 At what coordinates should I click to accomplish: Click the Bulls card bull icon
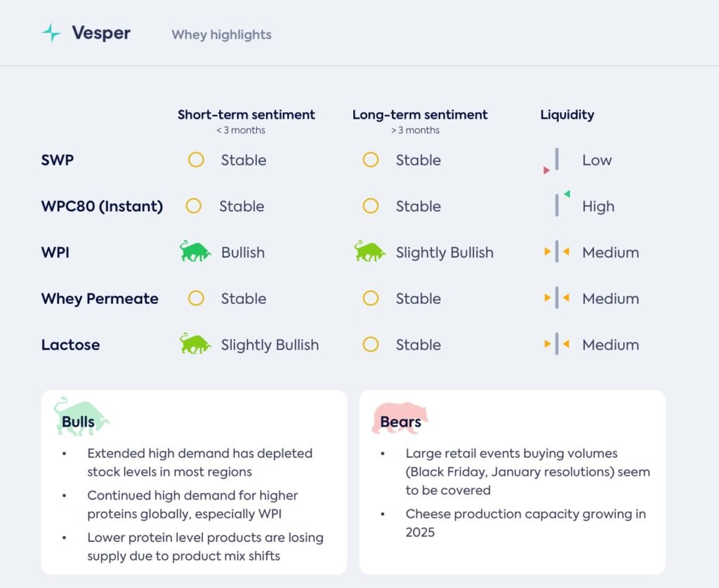[81, 417]
